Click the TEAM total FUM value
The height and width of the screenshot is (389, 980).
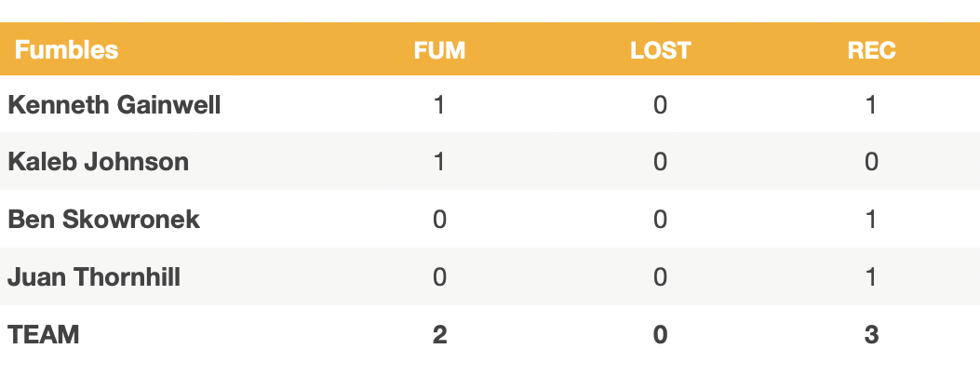pyautogui.click(x=439, y=335)
